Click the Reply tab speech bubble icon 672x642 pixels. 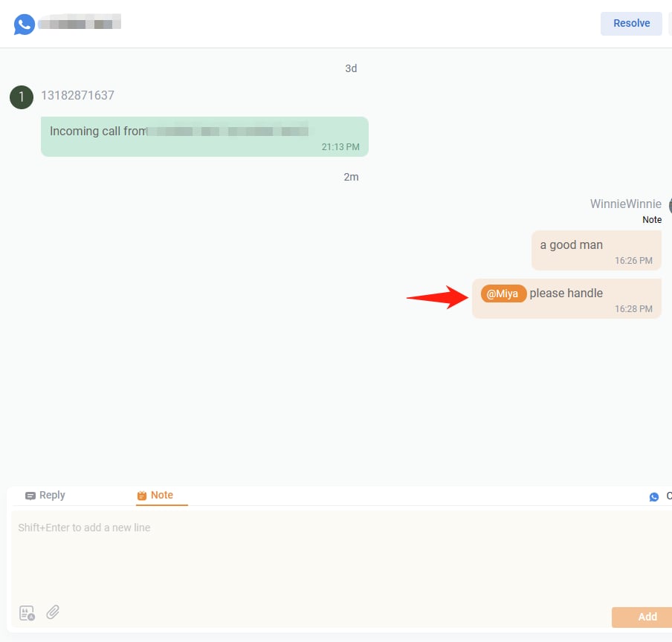tap(30, 496)
